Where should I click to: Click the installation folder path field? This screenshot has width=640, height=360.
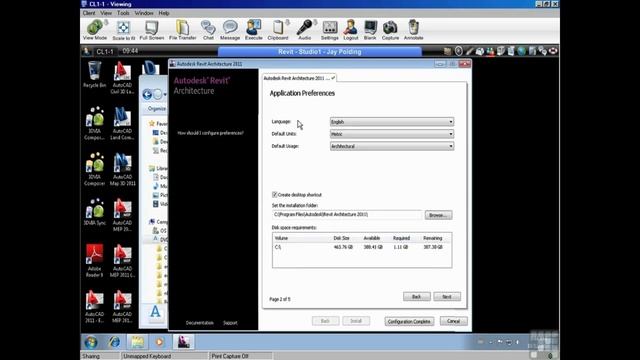347,215
